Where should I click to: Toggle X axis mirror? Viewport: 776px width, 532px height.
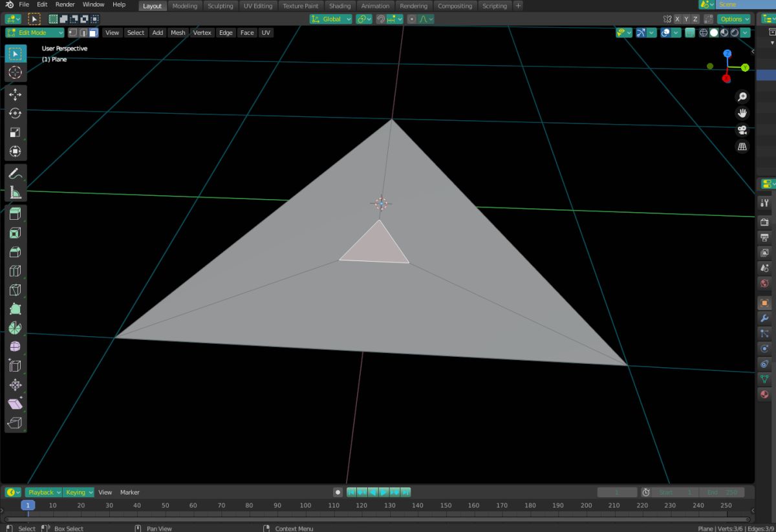(x=677, y=19)
